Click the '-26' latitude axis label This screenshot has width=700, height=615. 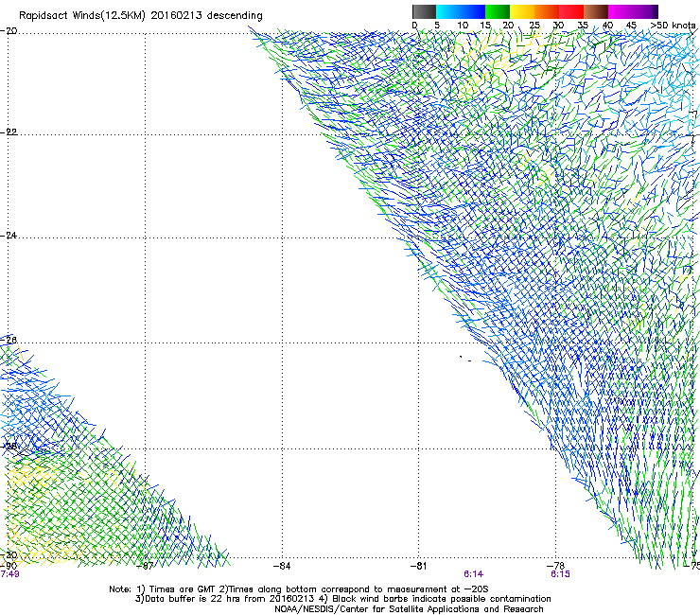click(x=9, y=340)
